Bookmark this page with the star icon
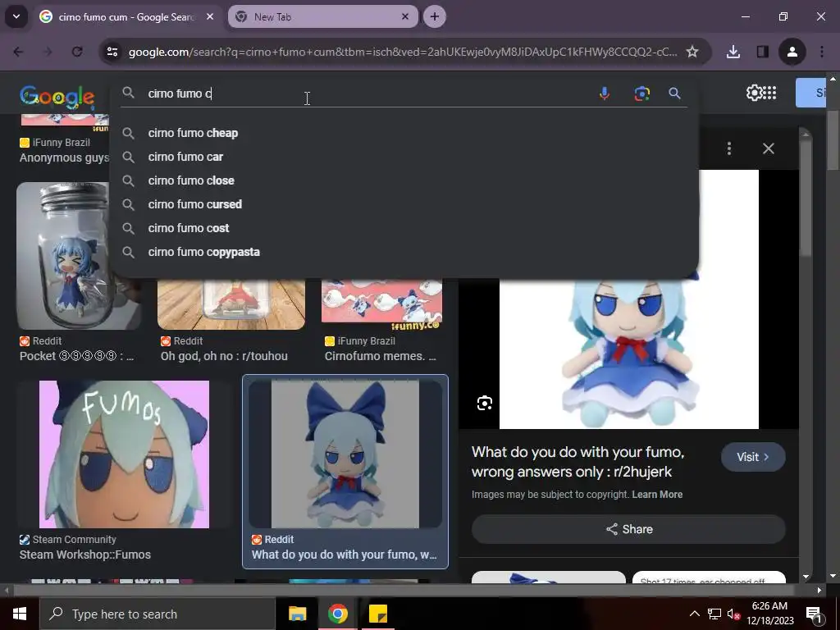Screen dimensions: 840x630 pos(692,52)
